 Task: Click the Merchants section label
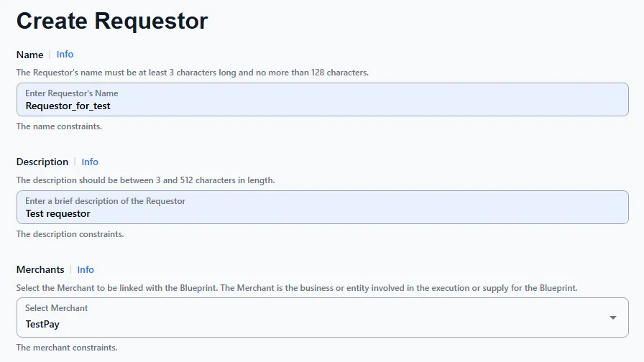point(40,270)
